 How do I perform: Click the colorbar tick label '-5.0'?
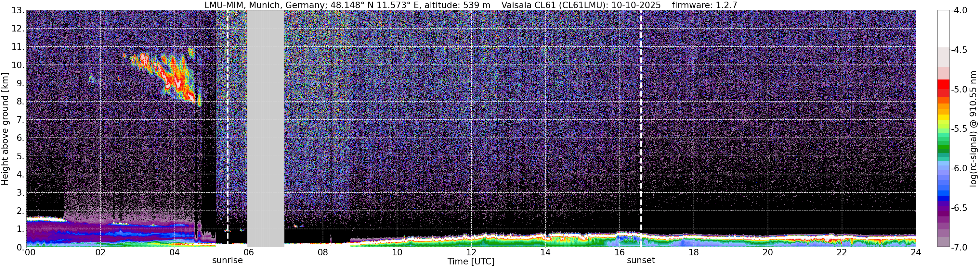[959, 89]
